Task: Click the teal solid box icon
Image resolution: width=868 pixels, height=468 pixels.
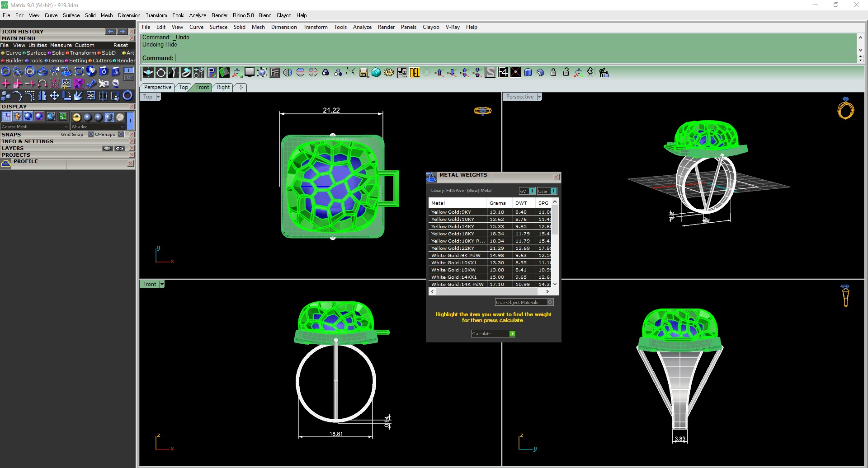Action: pyautogui.click(x=376, y=72)
